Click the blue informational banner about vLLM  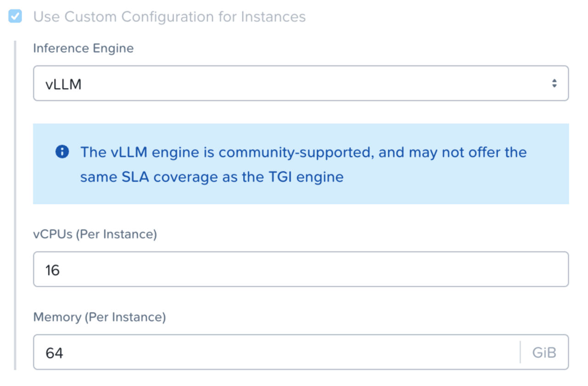click(301, 164)
